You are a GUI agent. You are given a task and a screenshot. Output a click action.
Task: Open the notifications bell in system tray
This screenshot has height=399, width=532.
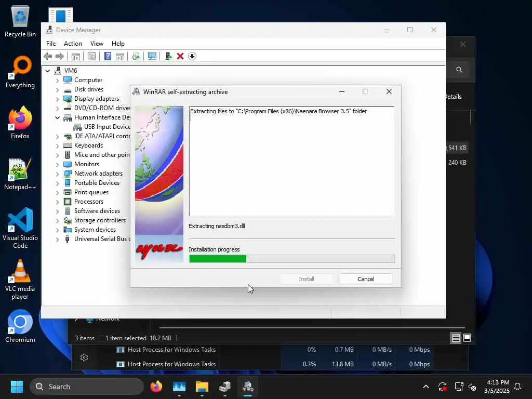[x=518, y=387]
